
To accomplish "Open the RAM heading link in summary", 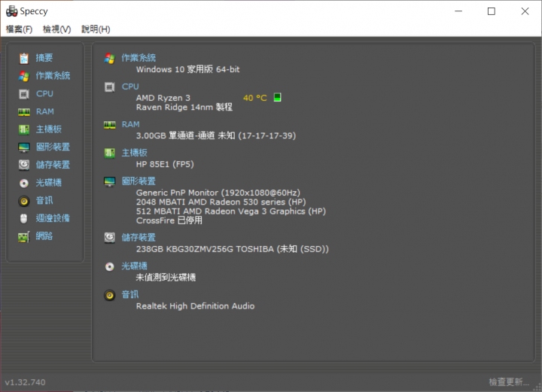I will (x=131, y=124).
